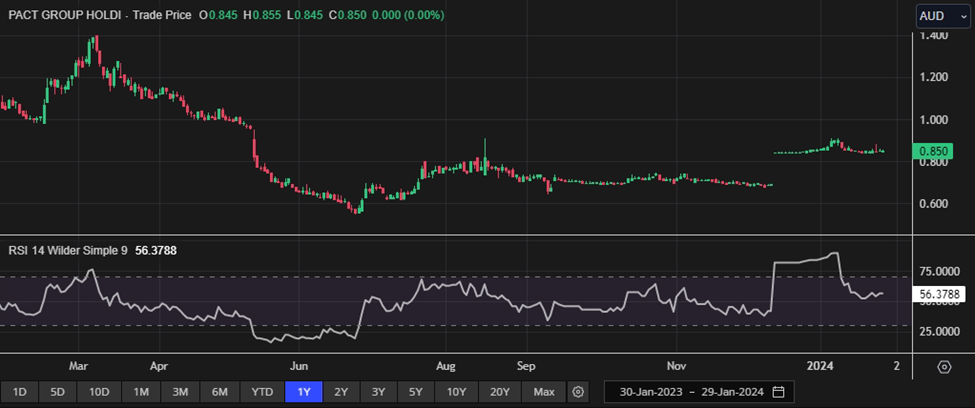Click the 0.600 price axis label
The height and width of the screenshot is (408, 975).
pyautogui.click(x=936, y=204)
